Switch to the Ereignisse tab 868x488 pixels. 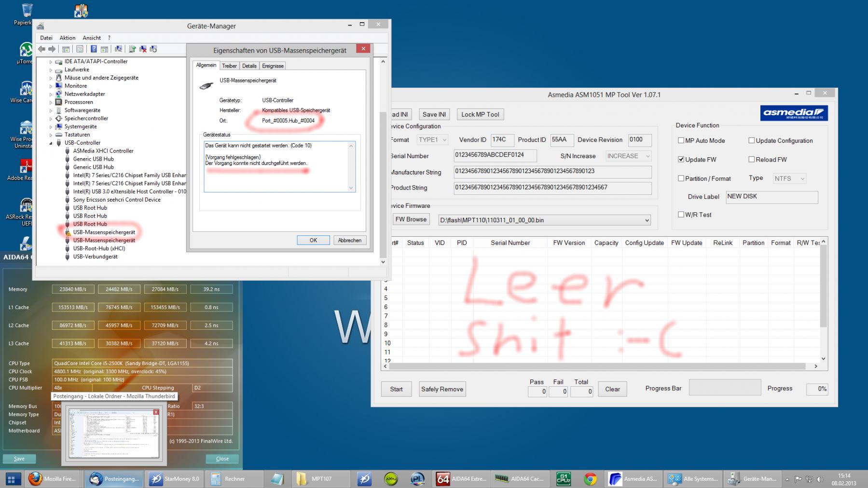[273, 66]
